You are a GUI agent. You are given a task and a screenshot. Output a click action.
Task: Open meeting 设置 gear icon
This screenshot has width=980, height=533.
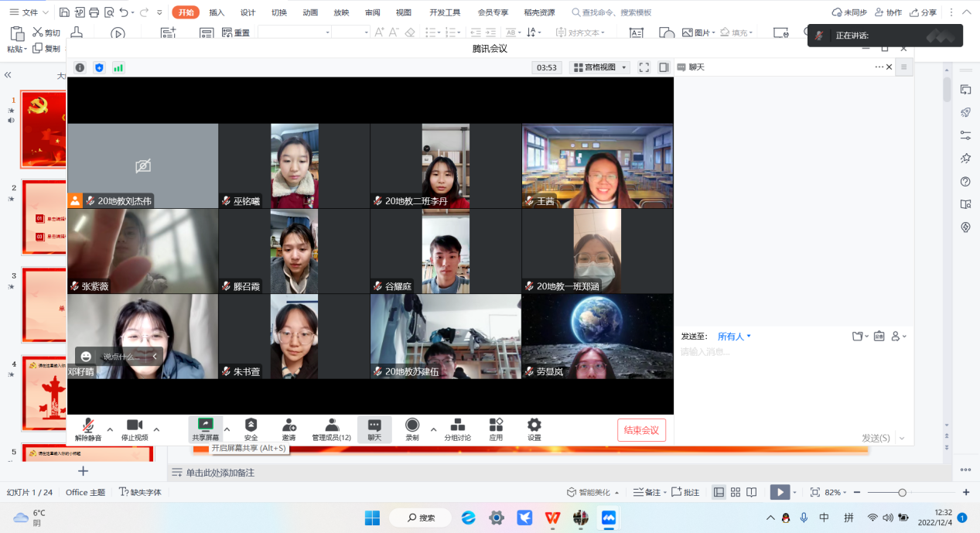534,429
